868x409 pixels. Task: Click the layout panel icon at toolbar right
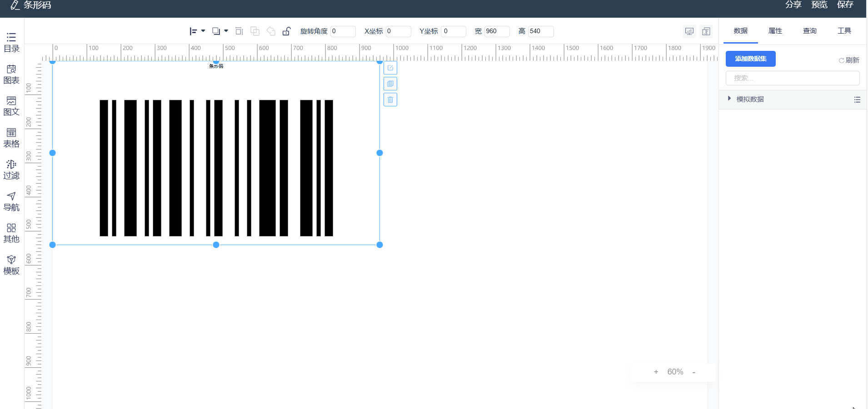click(706, 31)
